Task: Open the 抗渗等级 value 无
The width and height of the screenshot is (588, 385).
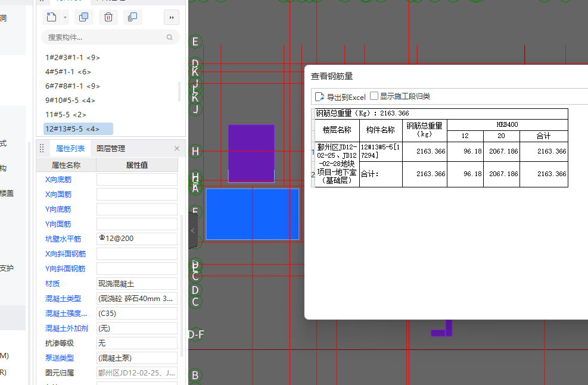Action: (x=137, y=343)
